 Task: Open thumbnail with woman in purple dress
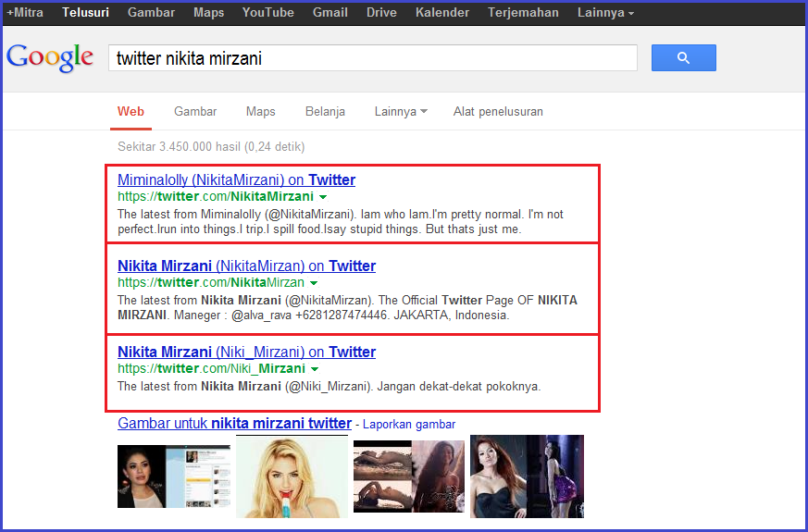click(527, 476)
